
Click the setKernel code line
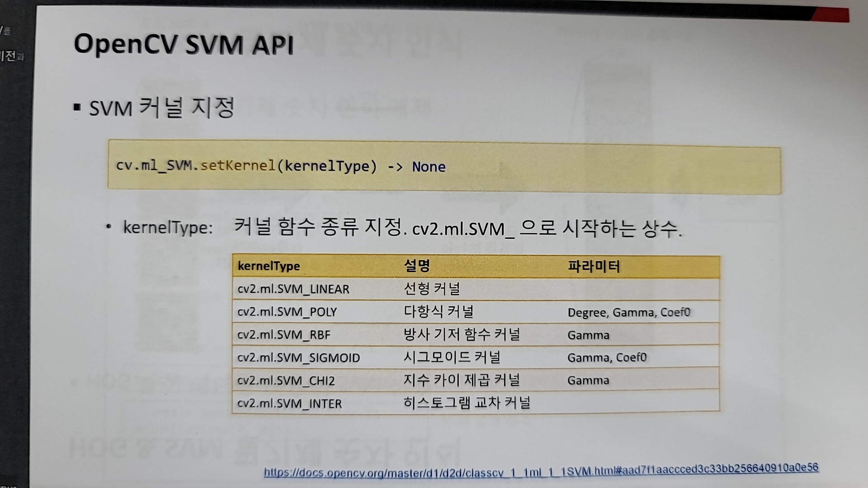tap(281, 166)
